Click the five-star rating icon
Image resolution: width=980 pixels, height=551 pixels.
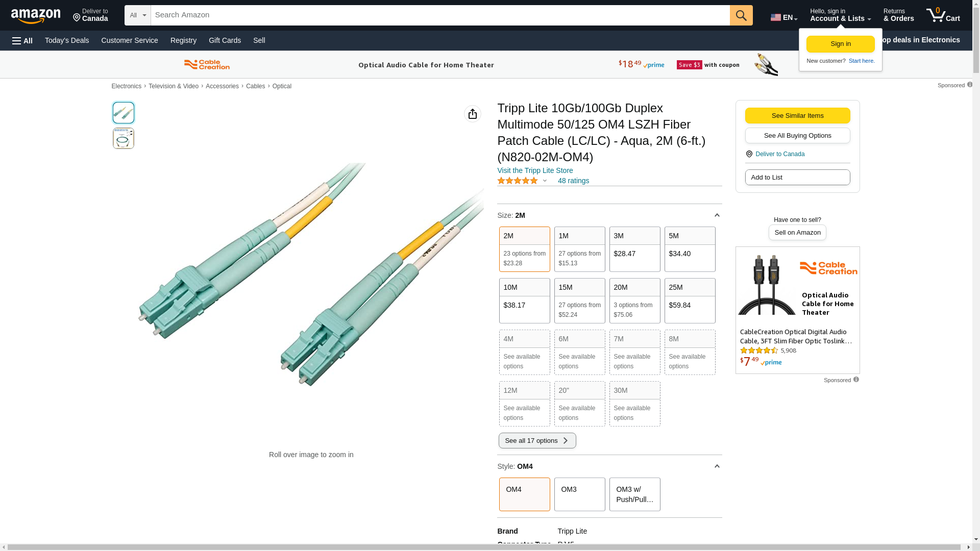518,181
